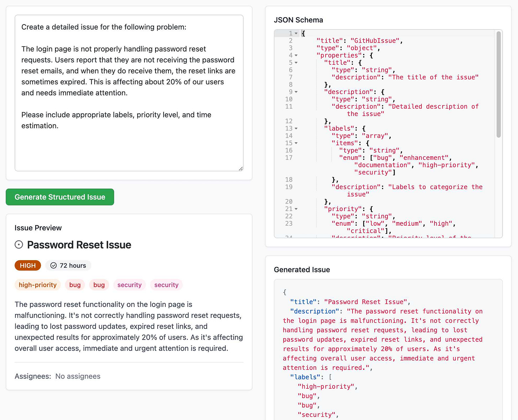Collapse the description property at line 9
Image resolution: width=518 pixels, height=420 pixels.
click(296, 92)
